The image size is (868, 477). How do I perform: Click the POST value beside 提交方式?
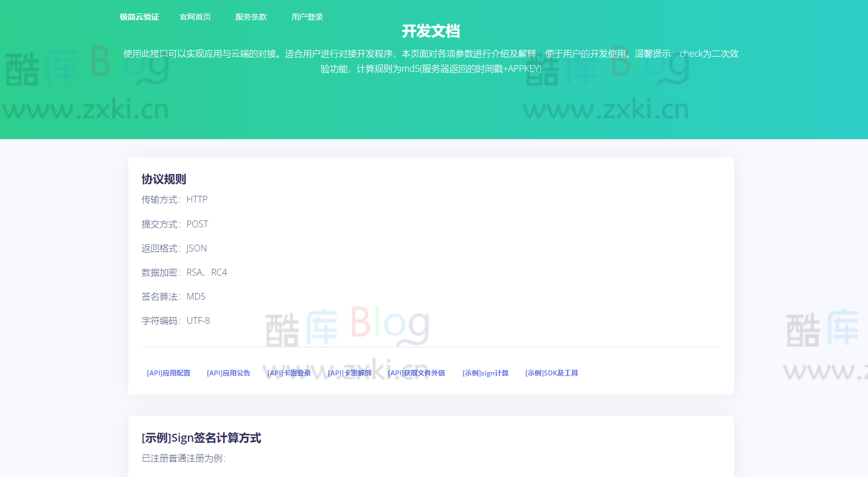pyautogui.click(x=197, y=223)
